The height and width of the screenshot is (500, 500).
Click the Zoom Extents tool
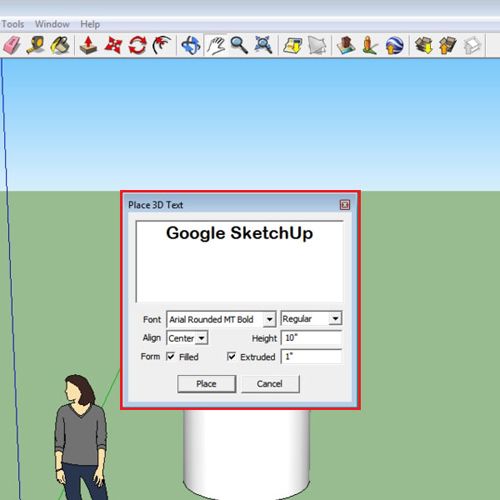(263, 45)
